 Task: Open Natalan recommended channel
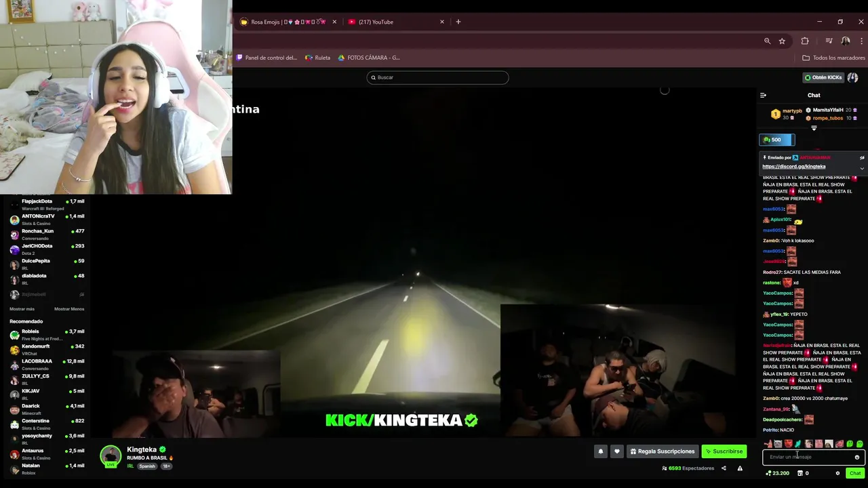pyautogui.click(x=46, y=468)
